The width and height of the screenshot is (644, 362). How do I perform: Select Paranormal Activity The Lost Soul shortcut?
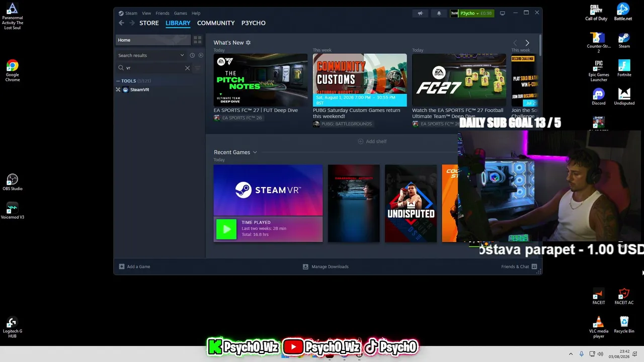coord(13,17)
